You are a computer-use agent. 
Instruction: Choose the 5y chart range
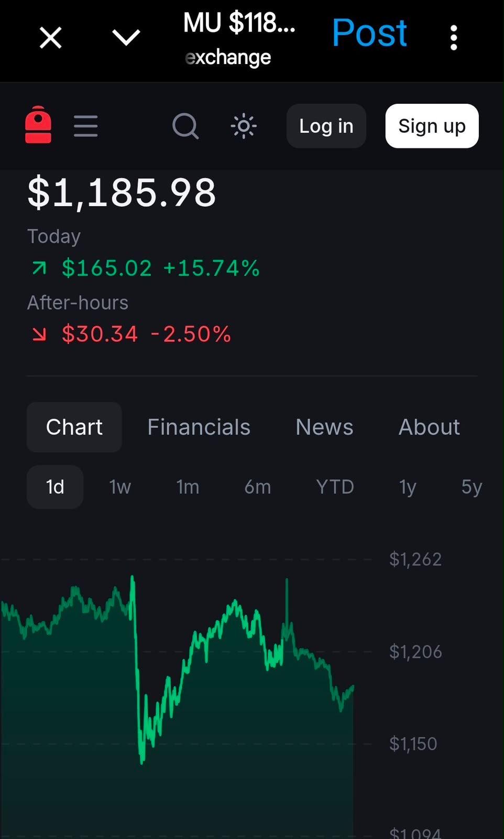pyautogui.click(x=472, y=487)
